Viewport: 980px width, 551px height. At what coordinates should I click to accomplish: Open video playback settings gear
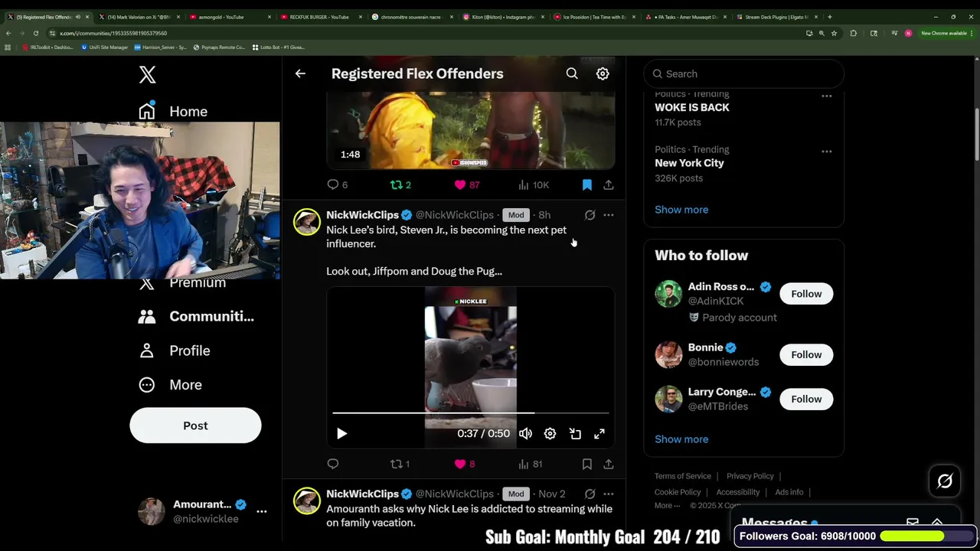click(550, 434)
